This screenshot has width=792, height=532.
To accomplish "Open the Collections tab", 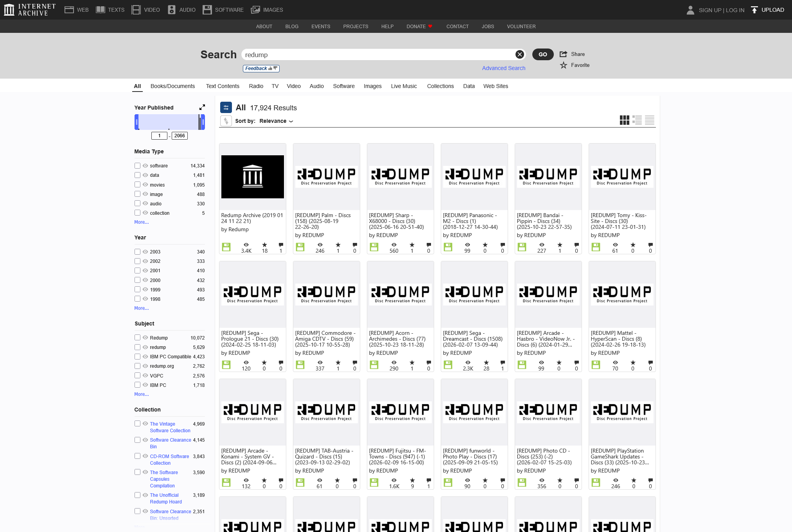I will click(x=440, y=86).
